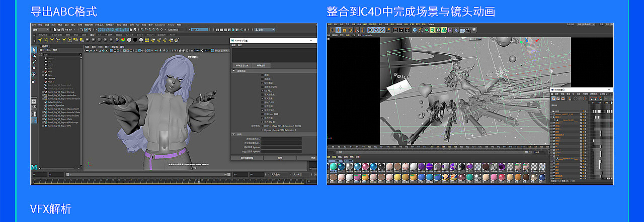Toggle the Z axis lock in C4D toolbar

[x=382, y=30]
